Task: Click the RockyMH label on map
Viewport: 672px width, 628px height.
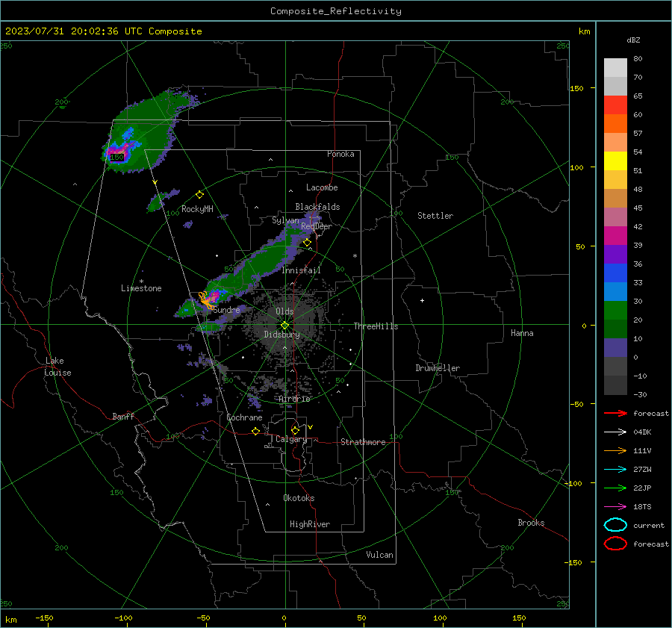Action: [197, 209]
